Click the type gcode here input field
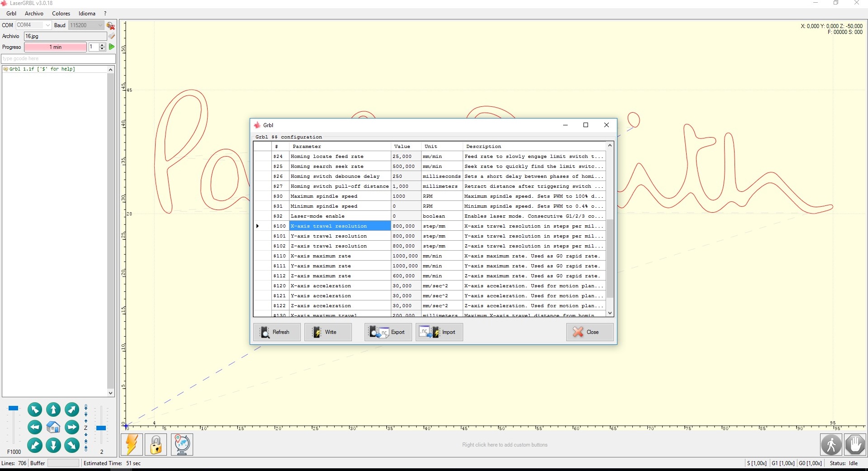Screen dimensions: 868x471 click(58, 58)
